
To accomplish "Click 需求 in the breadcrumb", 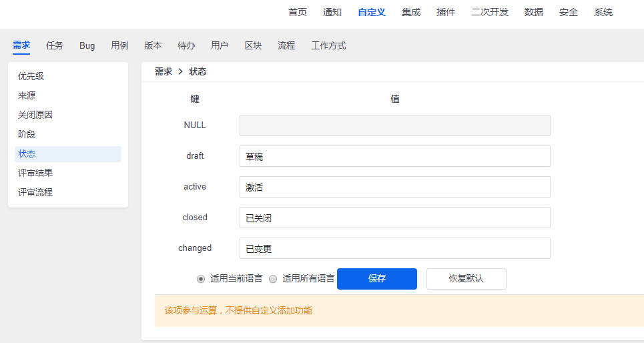I will 164,71.
